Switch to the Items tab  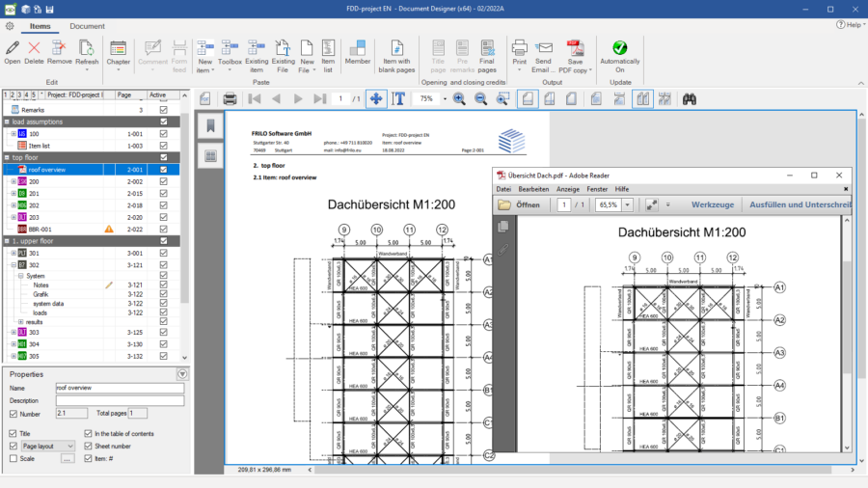[x=40, y=26]
